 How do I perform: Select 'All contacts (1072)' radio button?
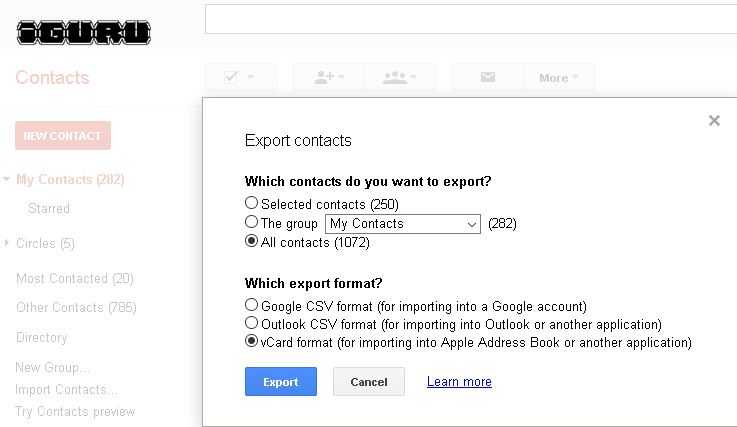(x=251, y=241)
